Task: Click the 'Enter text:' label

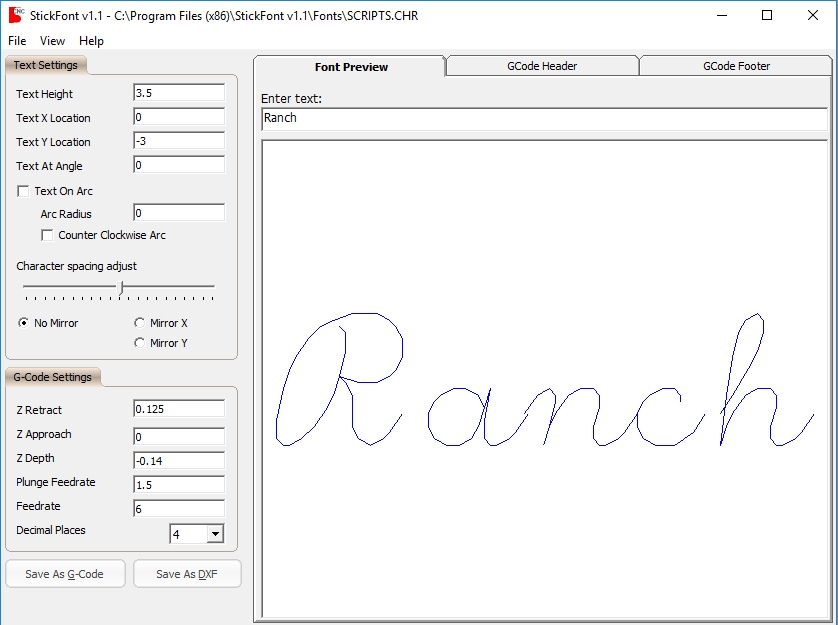Action: coord(291,98)
